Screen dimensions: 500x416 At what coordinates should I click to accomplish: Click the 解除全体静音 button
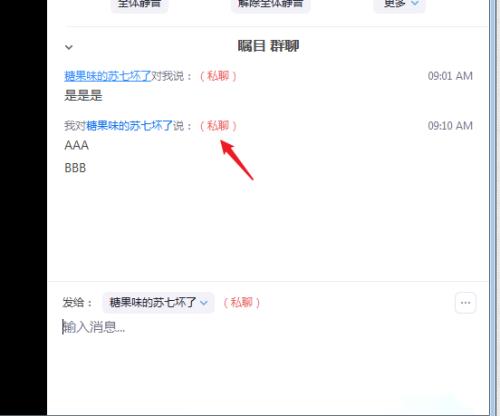[x=270, y=4]
